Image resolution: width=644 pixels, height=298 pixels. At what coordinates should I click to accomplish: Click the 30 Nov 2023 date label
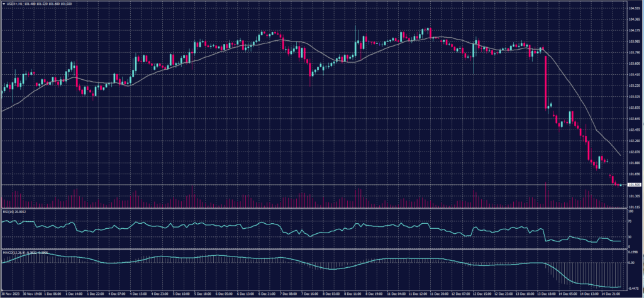click(x=9, y=293)
